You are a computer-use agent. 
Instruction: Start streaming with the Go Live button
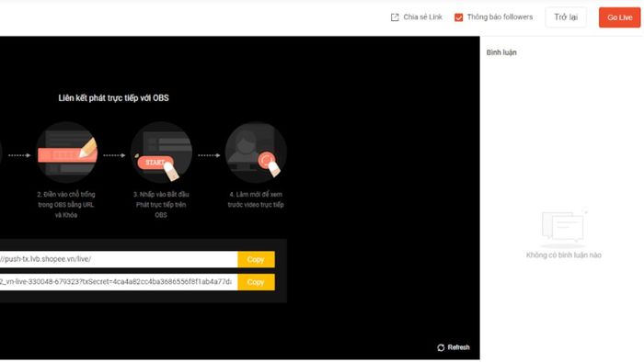pyautogui.click(x=619, y=17)
